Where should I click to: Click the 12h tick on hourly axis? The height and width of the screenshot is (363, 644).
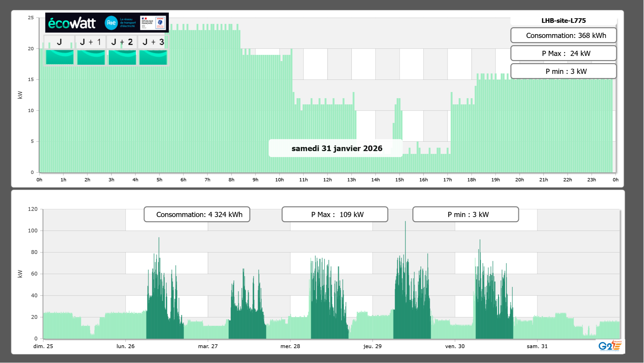tap(327, 180)
